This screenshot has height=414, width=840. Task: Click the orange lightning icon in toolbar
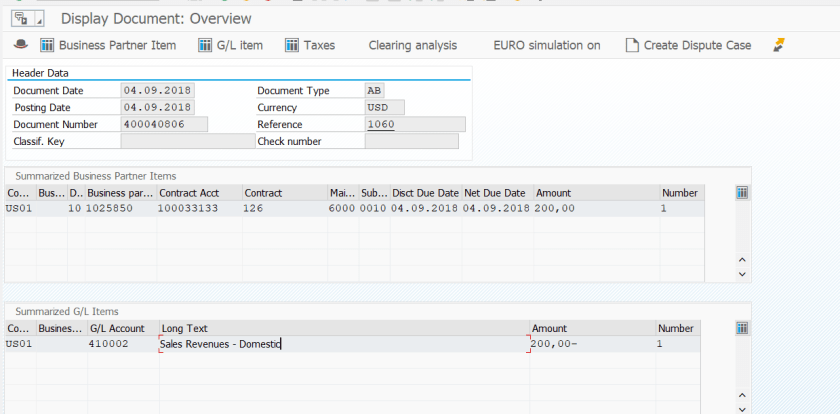(779, 45)
